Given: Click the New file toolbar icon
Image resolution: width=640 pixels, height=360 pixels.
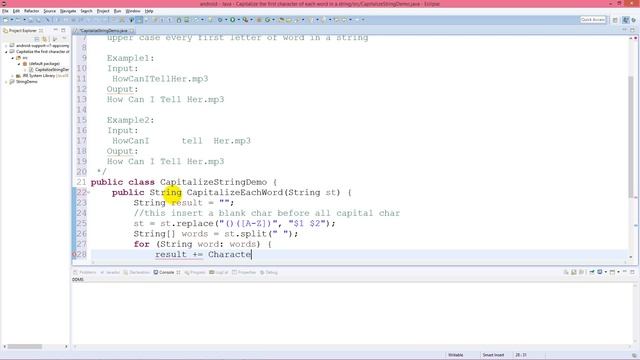Looking at the screenshot, I should click(x=6, y=20).
